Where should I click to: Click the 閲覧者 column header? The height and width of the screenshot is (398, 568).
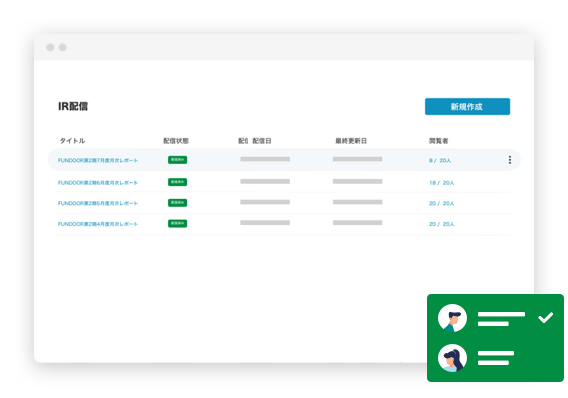438,141
